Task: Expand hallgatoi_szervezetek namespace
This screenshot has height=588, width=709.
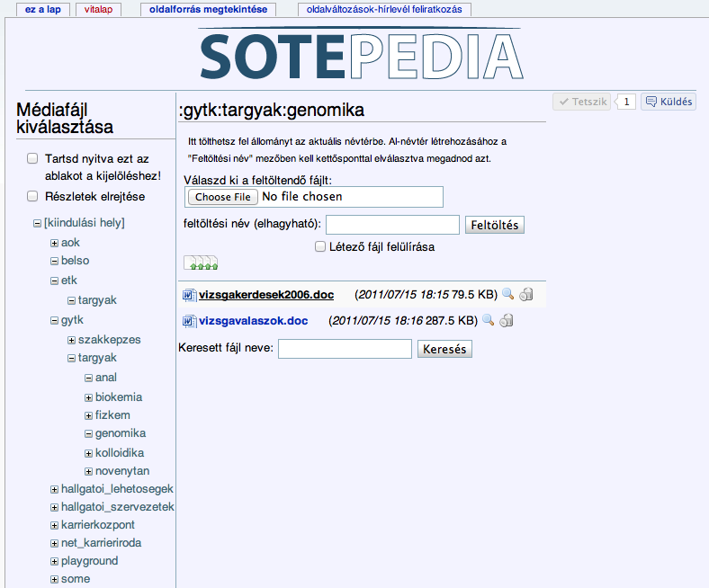Action: 54,508
